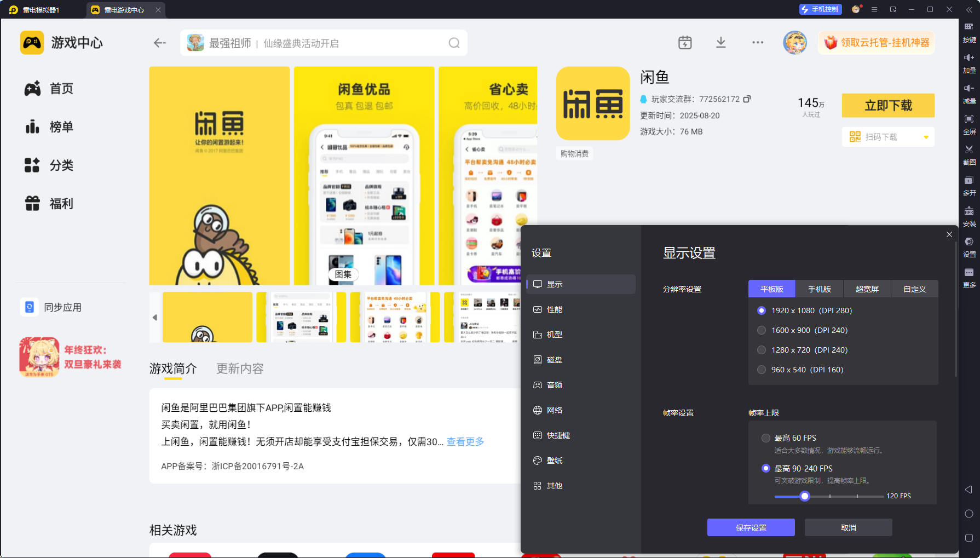Switch to the 自定义 resolution tab
Viewport: 980px width, 558px height.
915,289
